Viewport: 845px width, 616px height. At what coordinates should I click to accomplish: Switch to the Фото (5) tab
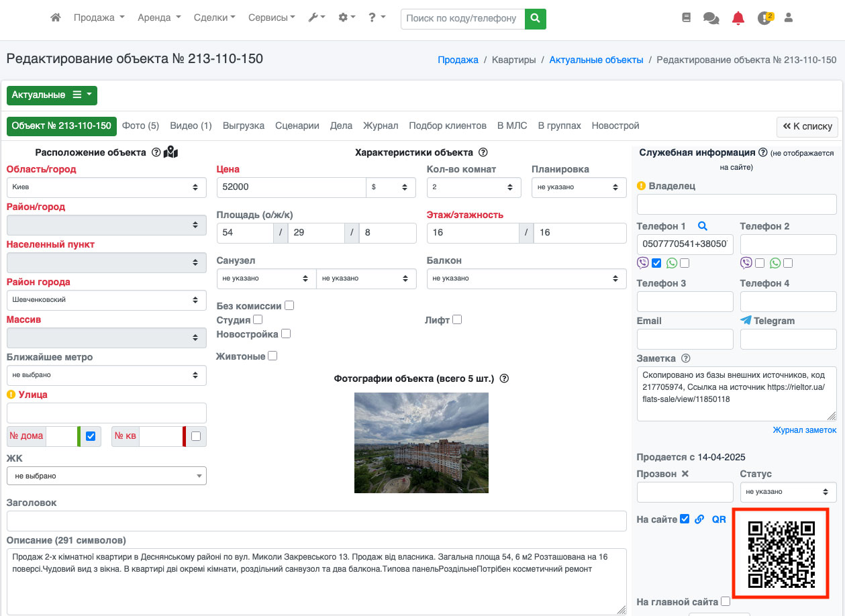[140, 125]
